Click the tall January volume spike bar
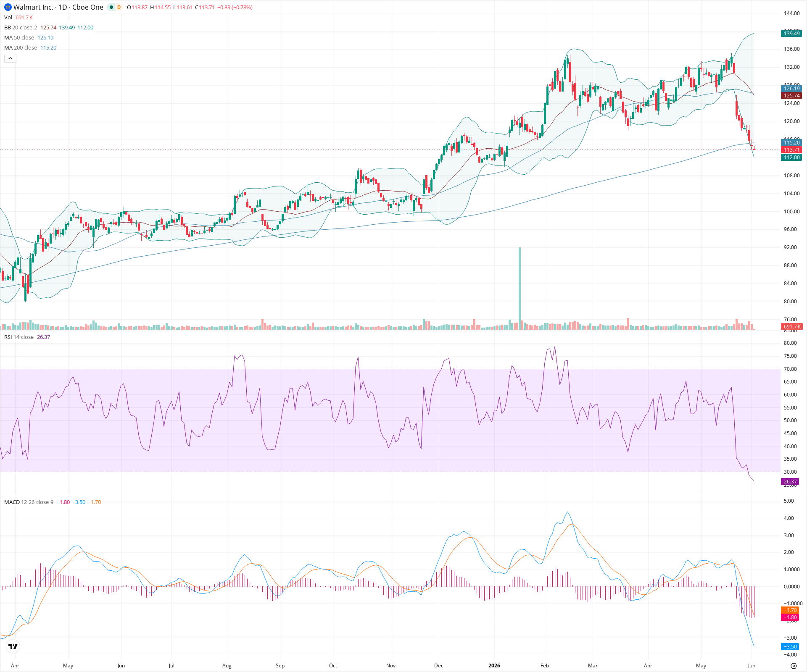807x672 pixels. click(520, 289)
